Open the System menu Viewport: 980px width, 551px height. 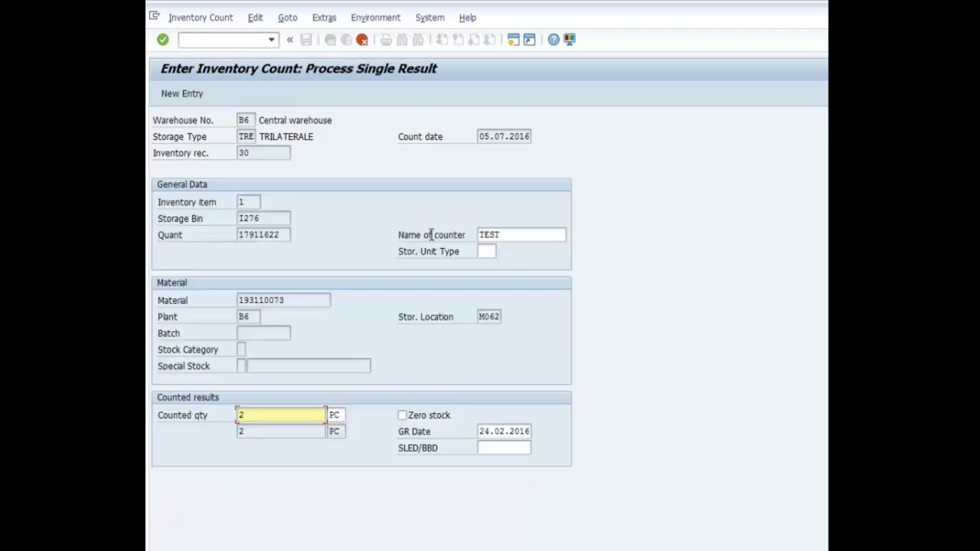[430, 18]
